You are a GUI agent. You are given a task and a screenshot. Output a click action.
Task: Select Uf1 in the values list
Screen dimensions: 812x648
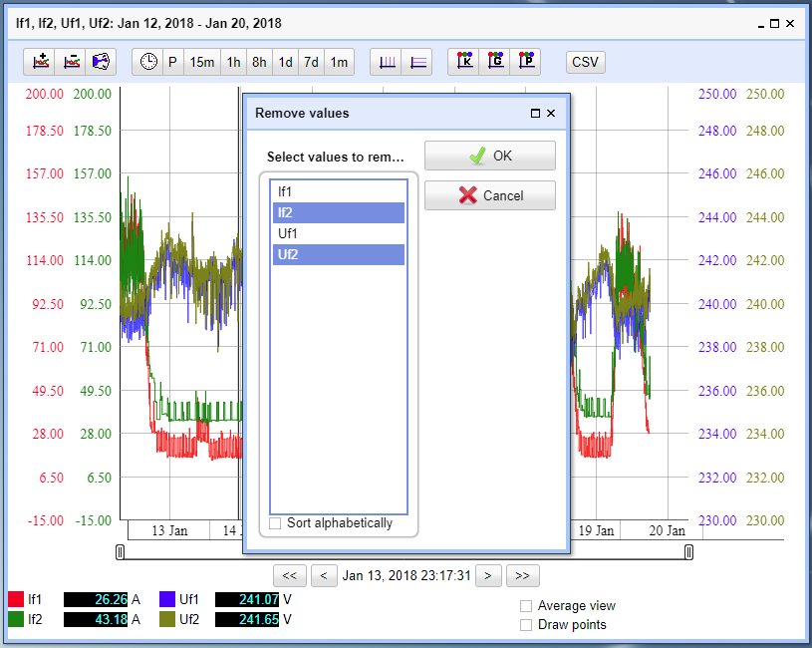[339, 233]
